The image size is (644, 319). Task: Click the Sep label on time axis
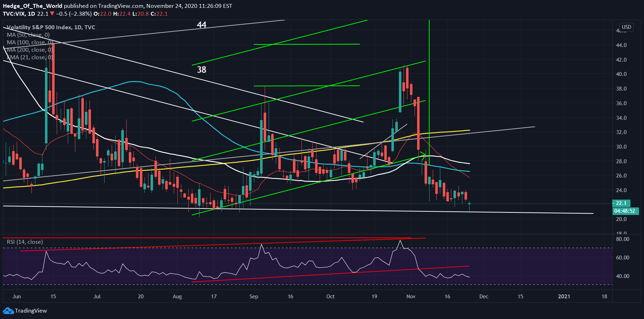(254, 297)
